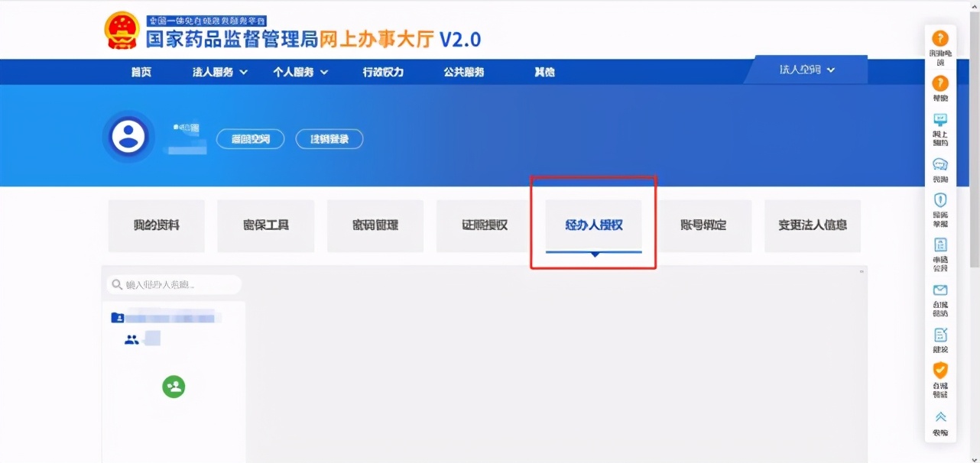Screen dimensions: 980x463
Task: Click the 证照授权 tab
Action: [484, 225]
